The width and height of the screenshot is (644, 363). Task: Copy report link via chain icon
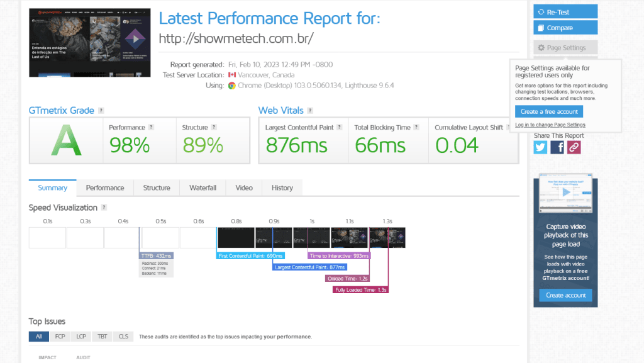tap(574, 147)
